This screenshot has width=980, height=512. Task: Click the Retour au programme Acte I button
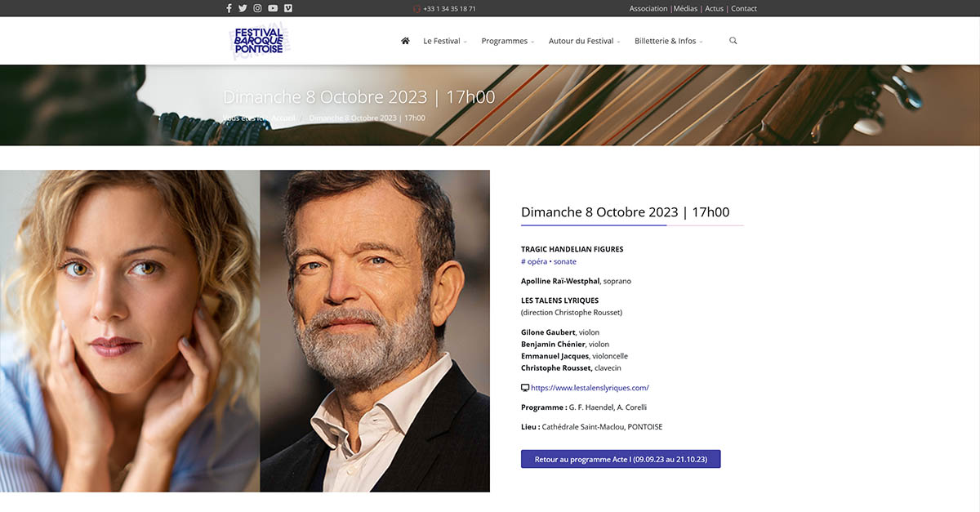[x=620, y=458]
